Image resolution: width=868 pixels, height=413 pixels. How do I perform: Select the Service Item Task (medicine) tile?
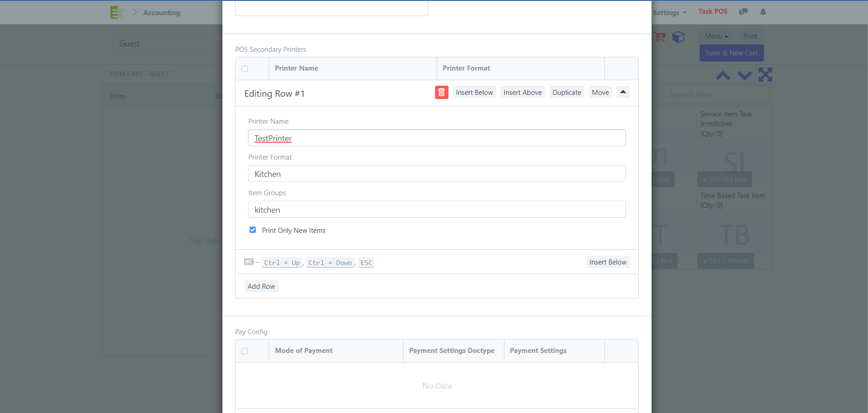[x=734, y=147]
